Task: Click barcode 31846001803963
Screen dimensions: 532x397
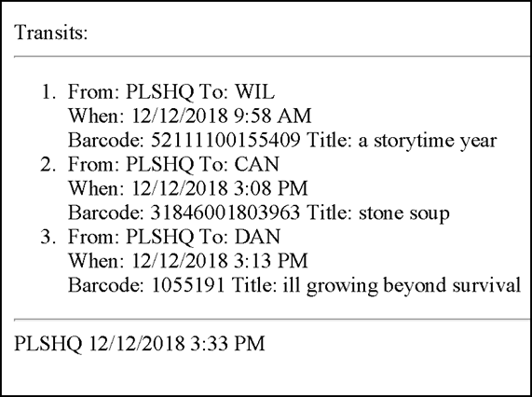Action: pyautogui.click(x=225, y=212)
